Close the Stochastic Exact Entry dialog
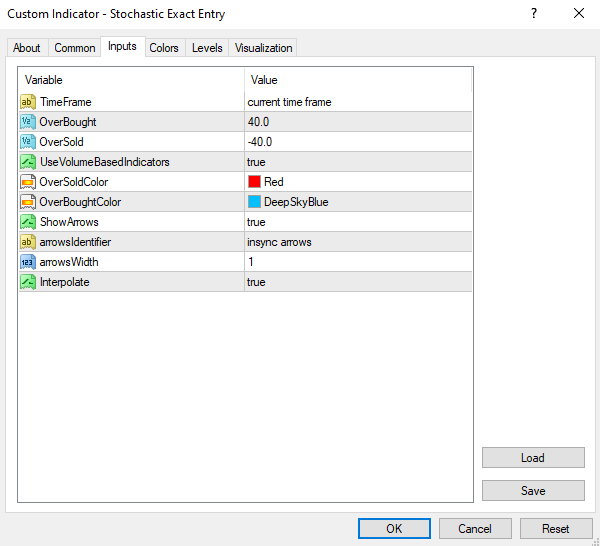This screenshot has height=546, width=600. pyautogui.click(x=579, y=14)
